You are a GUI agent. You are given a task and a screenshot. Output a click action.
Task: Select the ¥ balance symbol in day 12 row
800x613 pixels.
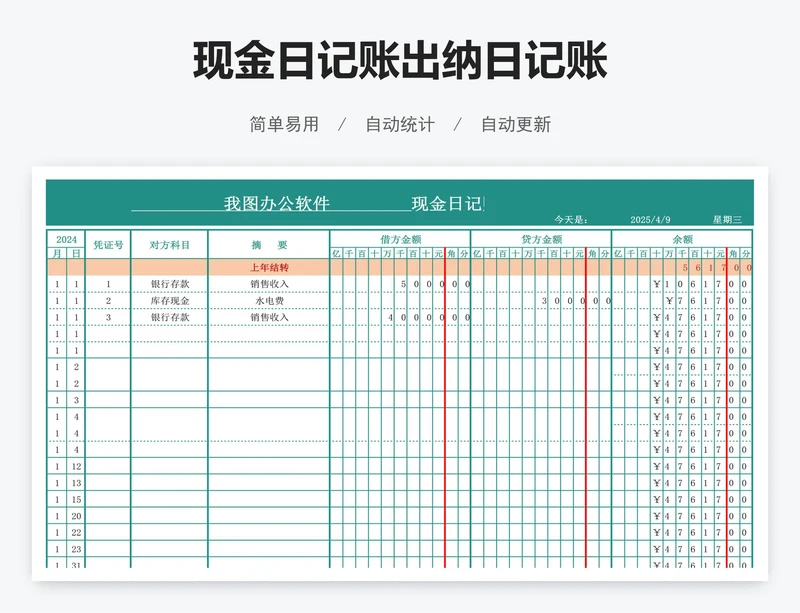coord(656,466)
